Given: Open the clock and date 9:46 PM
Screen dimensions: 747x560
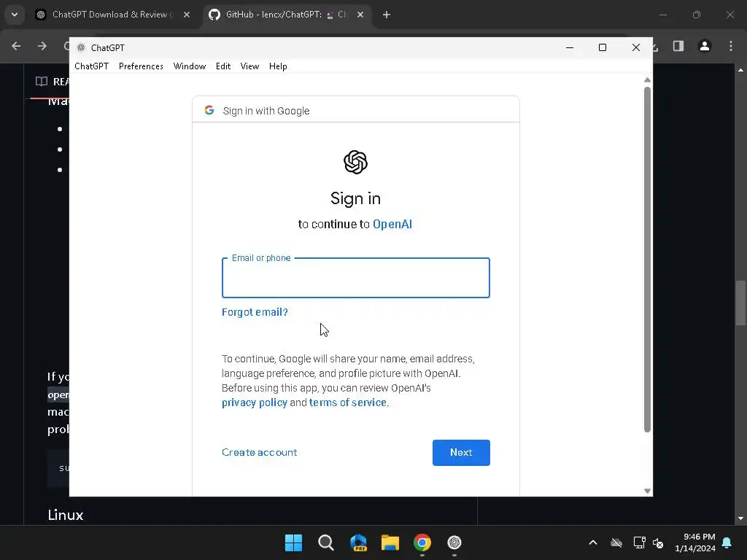Looking at the screenshot, I should [x=695, y=542].
